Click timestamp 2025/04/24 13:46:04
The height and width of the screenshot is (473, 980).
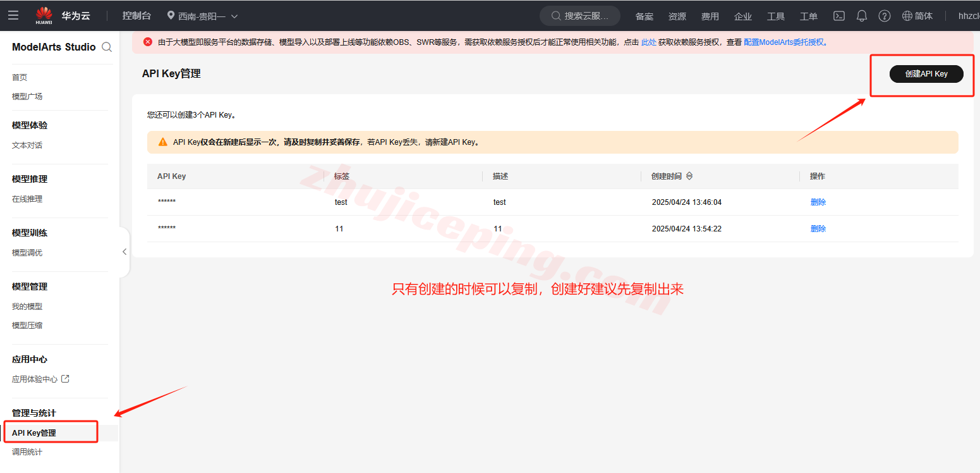[x=687, y=202]
